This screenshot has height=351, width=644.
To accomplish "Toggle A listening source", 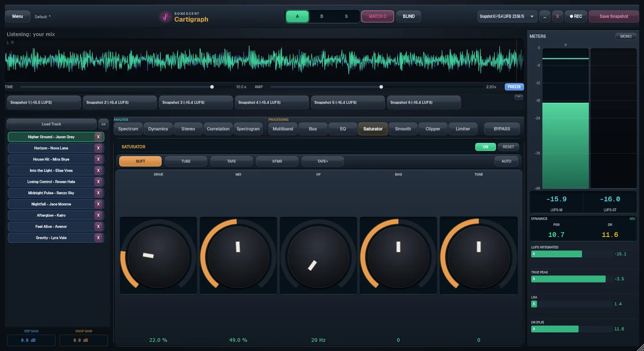I will (297, 16).
